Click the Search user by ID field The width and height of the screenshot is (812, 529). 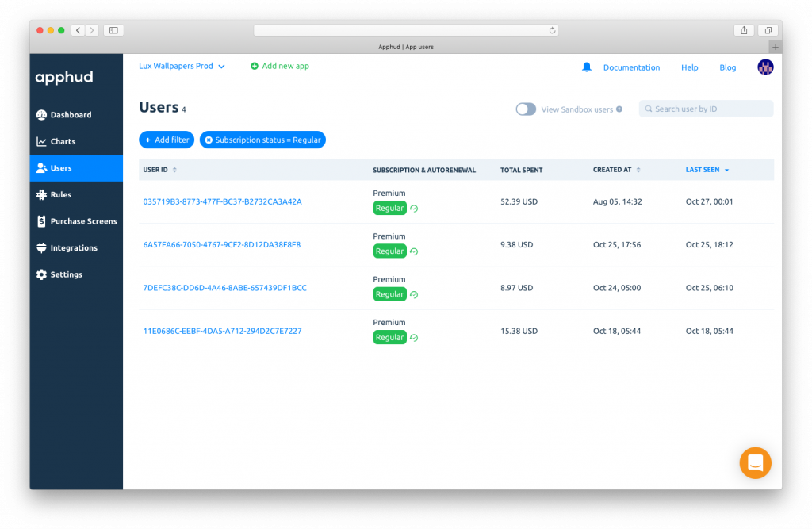[x=706, y=109]
